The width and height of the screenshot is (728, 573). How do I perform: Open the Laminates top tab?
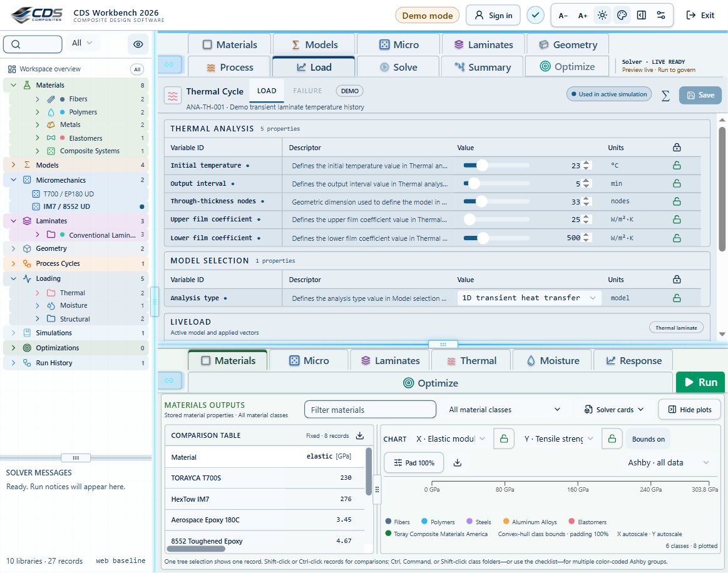coord(483,44)
